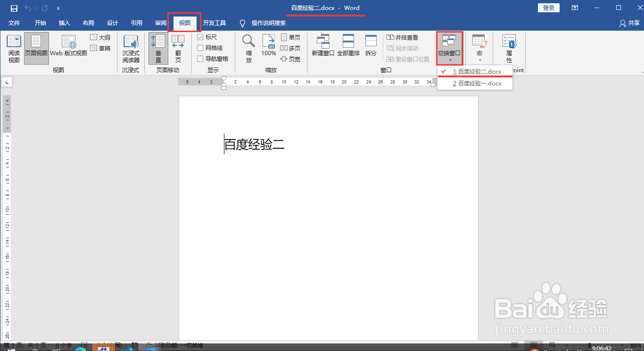This screenshot has width=644, height=351.
Task: Select 翻页 page movement mode
Action: coord(178,48)
